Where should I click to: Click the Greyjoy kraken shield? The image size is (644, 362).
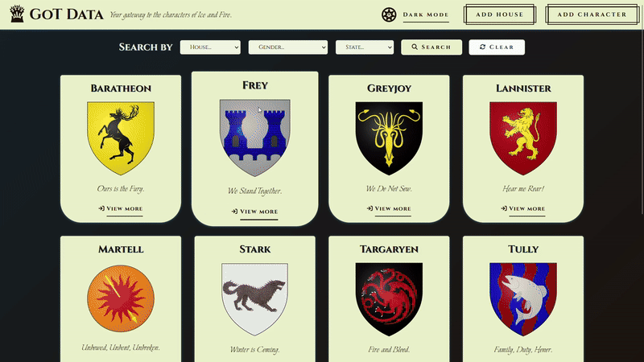coord(389,138)
